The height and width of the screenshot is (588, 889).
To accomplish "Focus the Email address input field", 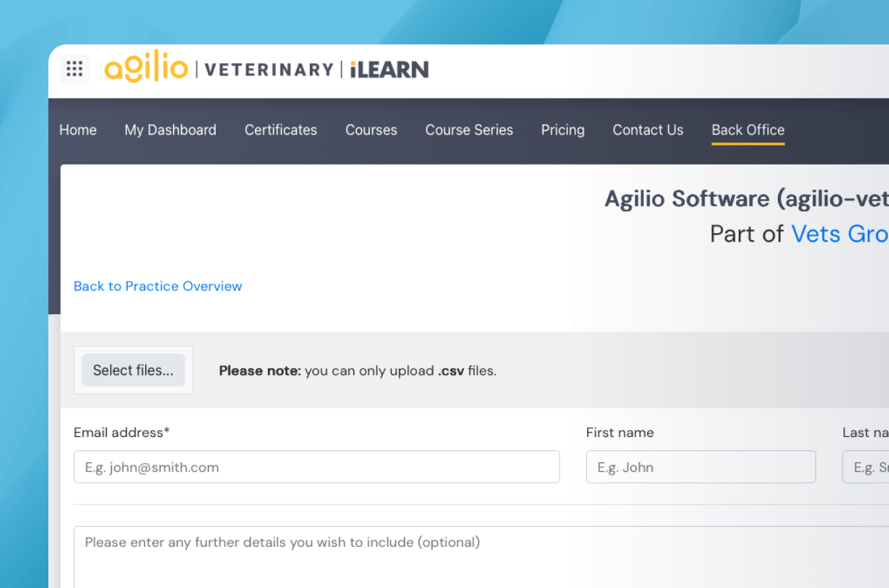I will pyautogui.click(x=316, y=467).
